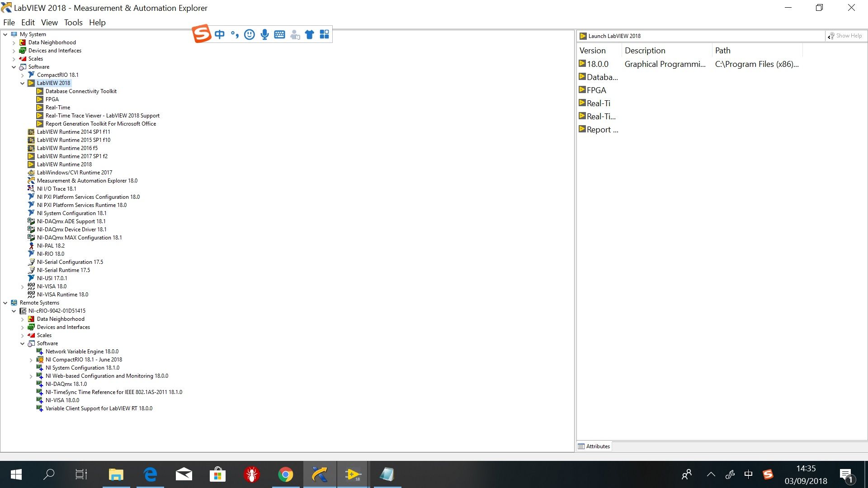Open the emoji smiley icon in the Sogou bar

click(x=249, y=34)
